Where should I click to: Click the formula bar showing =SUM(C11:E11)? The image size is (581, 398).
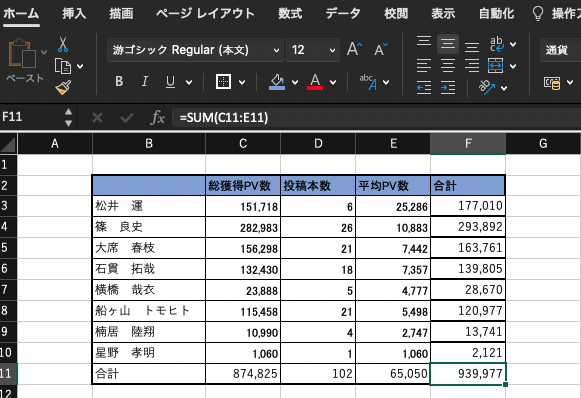coord(376,118)
